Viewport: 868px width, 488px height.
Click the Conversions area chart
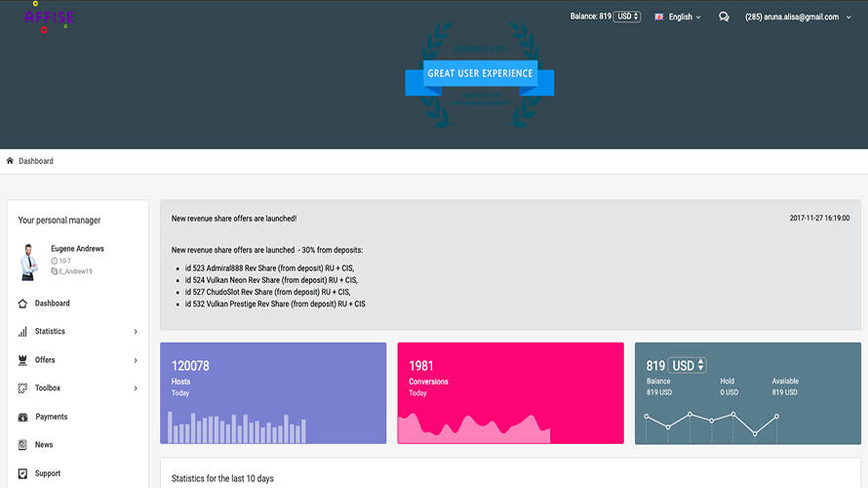tap(474, 428)
